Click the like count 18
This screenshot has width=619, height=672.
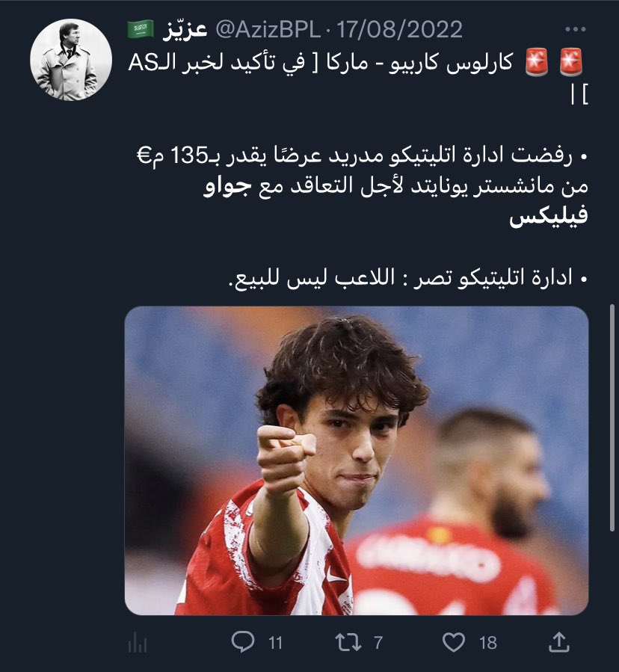pyautogui.click(x=488, y=643)
